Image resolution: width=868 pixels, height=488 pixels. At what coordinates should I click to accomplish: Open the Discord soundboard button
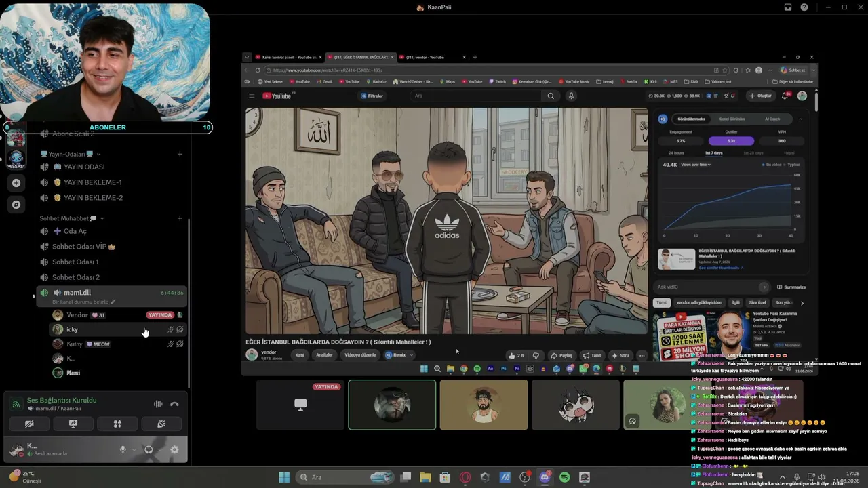(x=161, y=424)
